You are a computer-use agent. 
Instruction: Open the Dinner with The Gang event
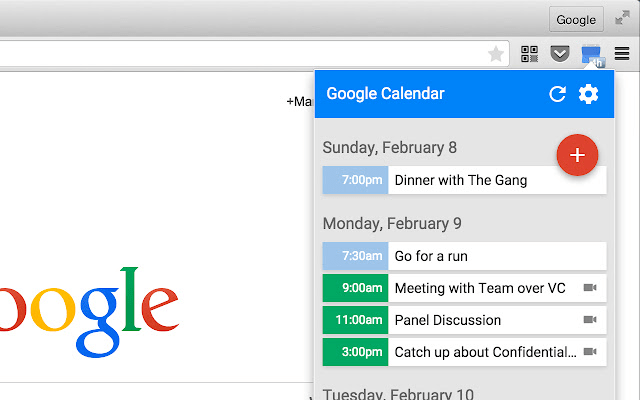click(x=461, y=181)
